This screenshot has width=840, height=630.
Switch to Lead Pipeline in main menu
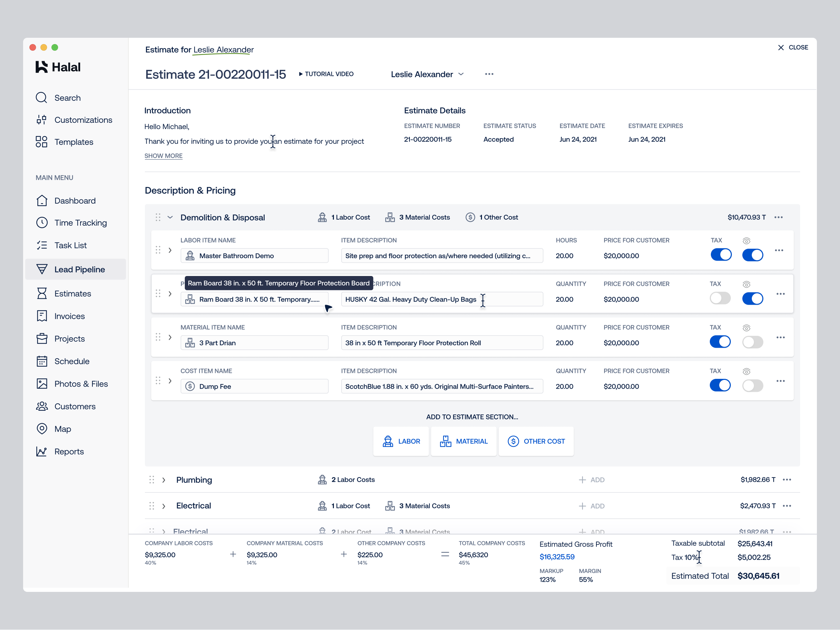[79, 269]
